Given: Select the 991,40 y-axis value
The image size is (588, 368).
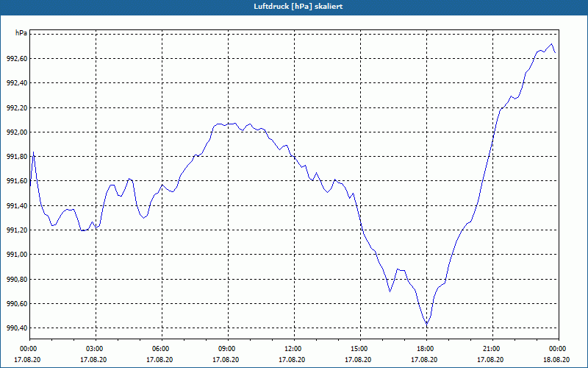Looking at the screenshot, I should (16, 206).
